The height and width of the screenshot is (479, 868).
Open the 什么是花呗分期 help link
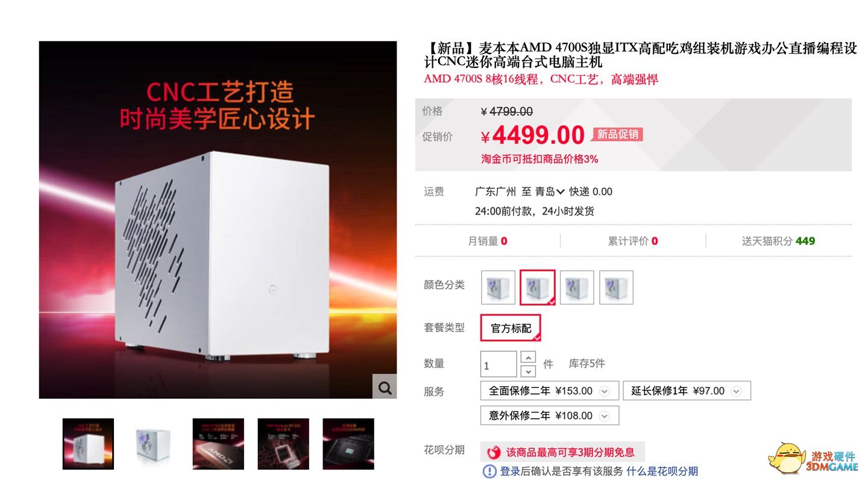(662, 471)
